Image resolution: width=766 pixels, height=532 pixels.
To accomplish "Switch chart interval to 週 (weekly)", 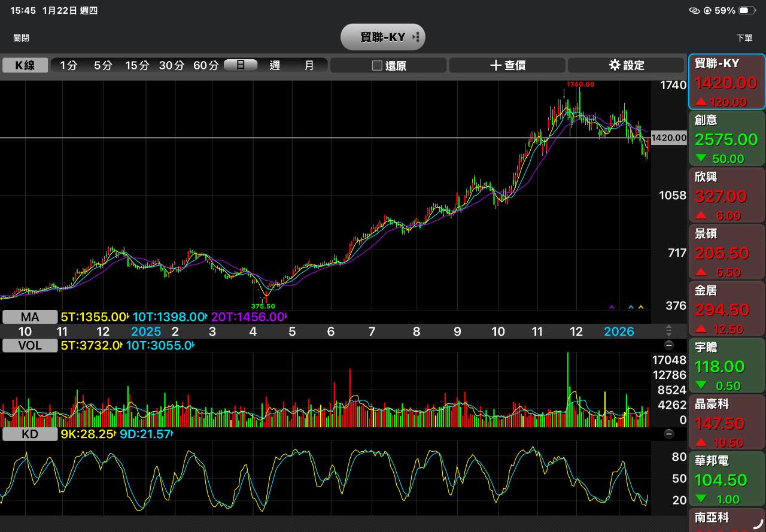I will pos(275,65).
